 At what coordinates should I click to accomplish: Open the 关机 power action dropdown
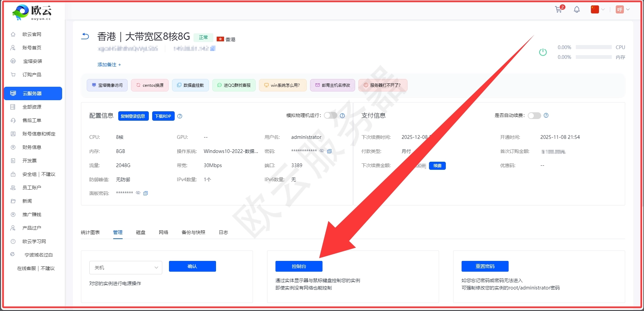click(126, 267)
